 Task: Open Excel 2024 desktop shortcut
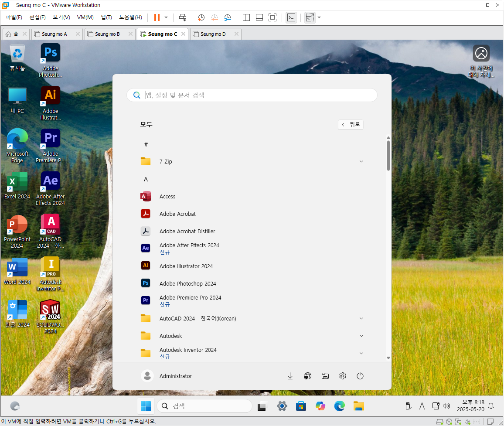point(17,185)
